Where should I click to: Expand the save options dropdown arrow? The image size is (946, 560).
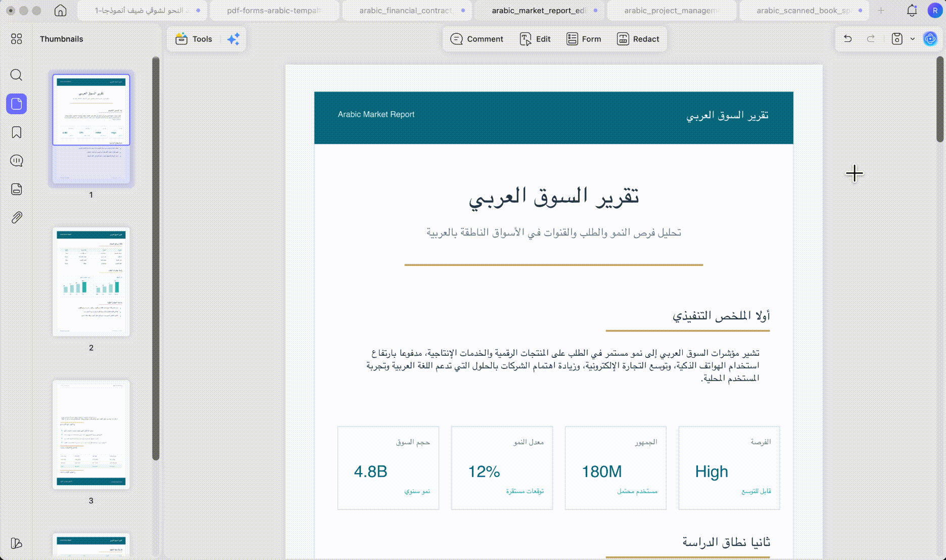(913, 39)
